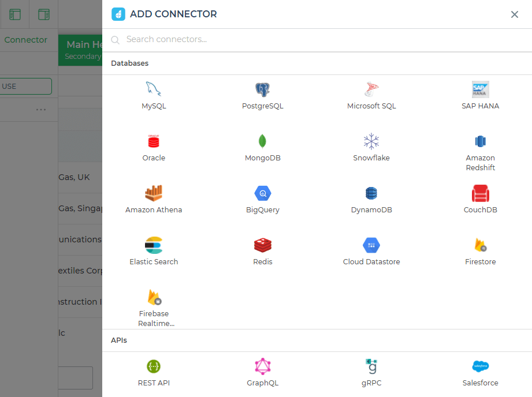Click the Databases section heading
The width and height of the screenshot is (532, 397).
click(129, 63)
